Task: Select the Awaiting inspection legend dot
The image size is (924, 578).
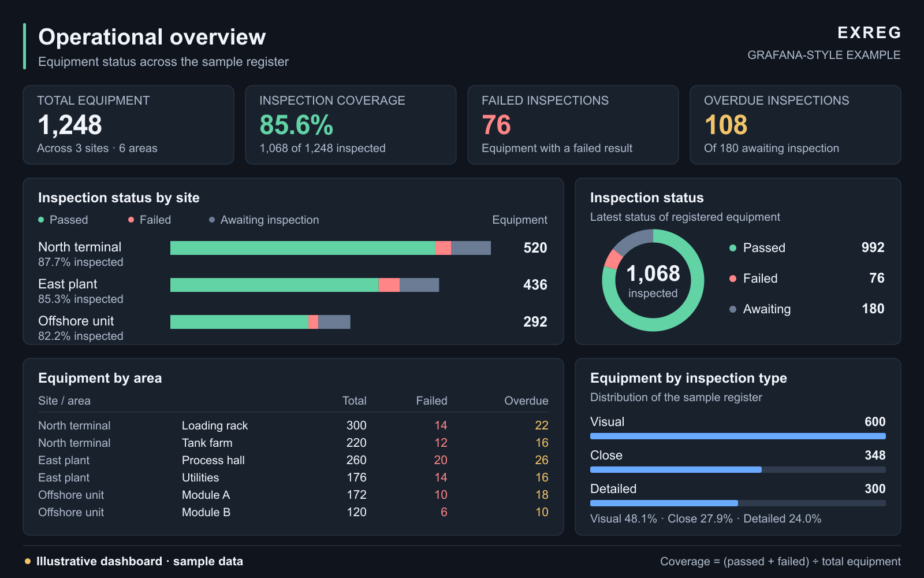Action: (212, 220)
